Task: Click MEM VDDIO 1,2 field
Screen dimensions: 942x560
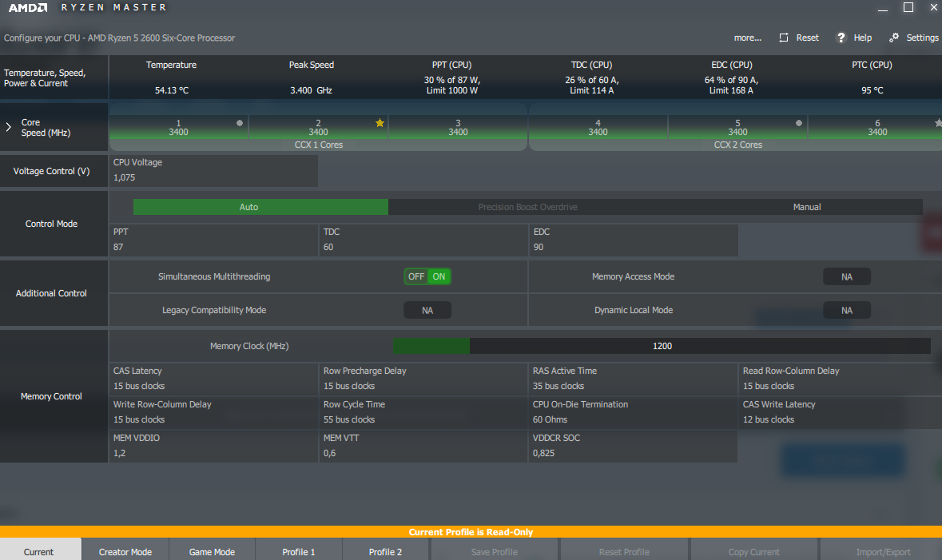Action: [213, 446]
